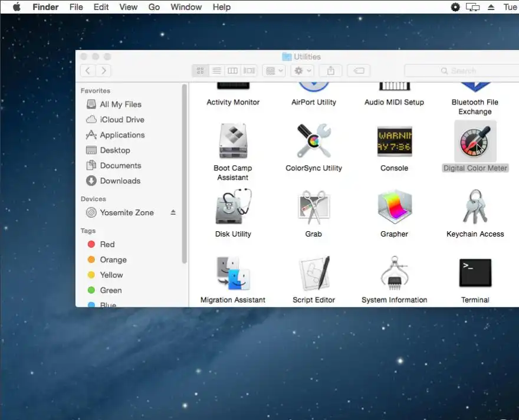Click the eject icon in menu bar

tap(491, 7)
